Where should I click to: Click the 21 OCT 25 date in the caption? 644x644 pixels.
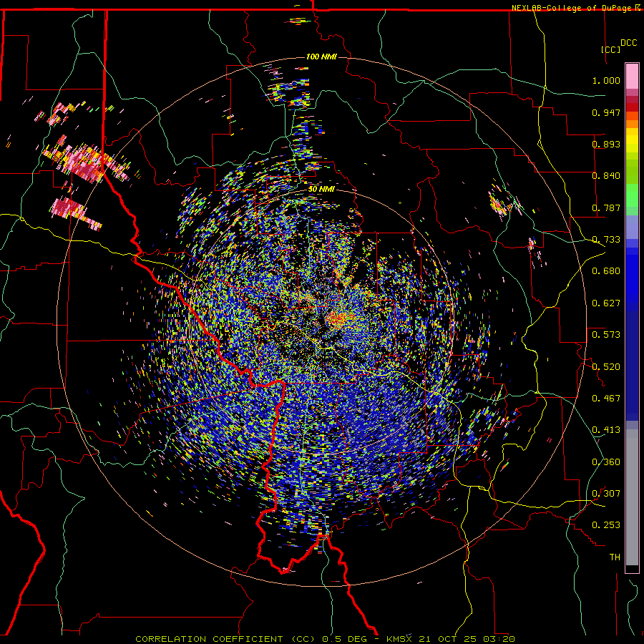[x=447, y=639]
